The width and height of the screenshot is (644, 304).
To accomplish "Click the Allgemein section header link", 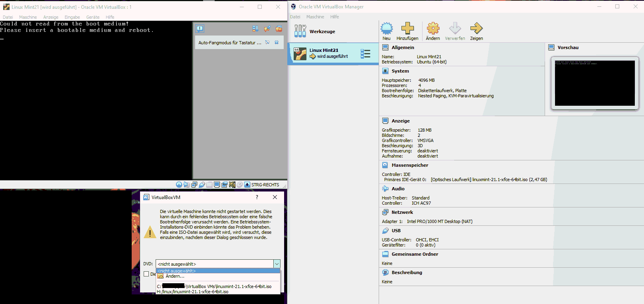I will pos(403,47).
